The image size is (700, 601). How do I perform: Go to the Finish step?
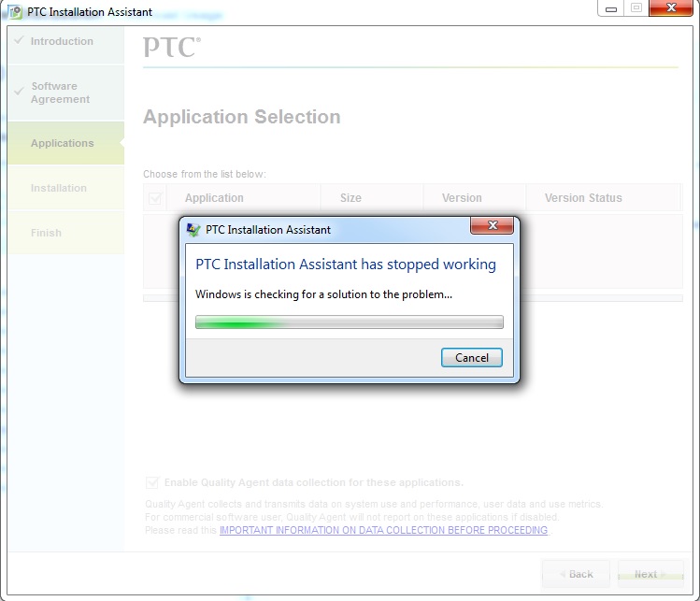pyautogui.click(x=65, y=233)
